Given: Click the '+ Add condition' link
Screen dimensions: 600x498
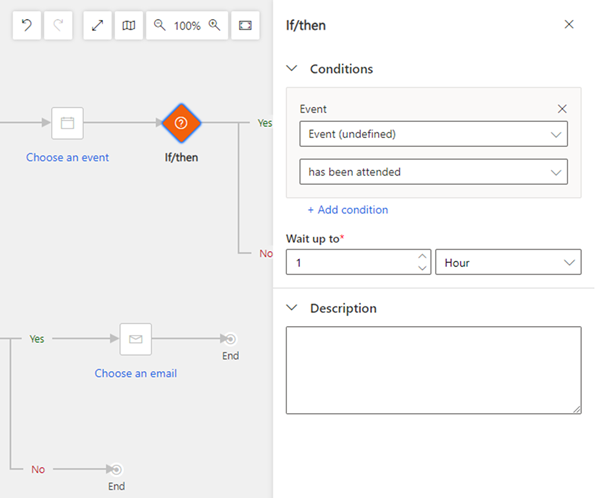Looking at the screenshot, I should pos(348,210).
